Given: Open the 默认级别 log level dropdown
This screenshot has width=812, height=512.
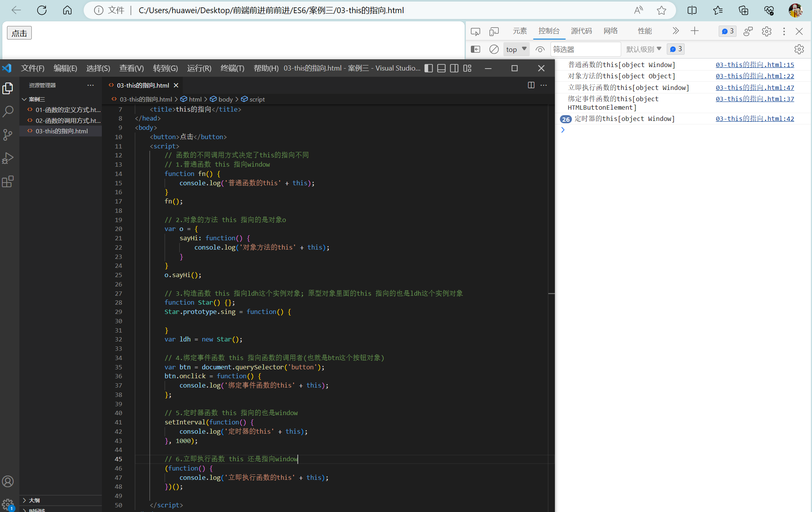Looking at the screenshot, I should point(644,49).
